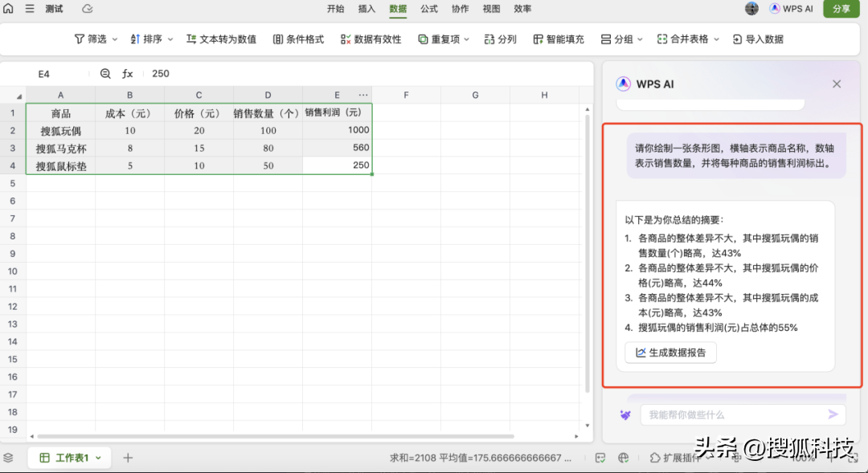The image size is (868, 473).
Task: Click the status bar globe icon
Action: pyautogui.click(x=624, y=458)
